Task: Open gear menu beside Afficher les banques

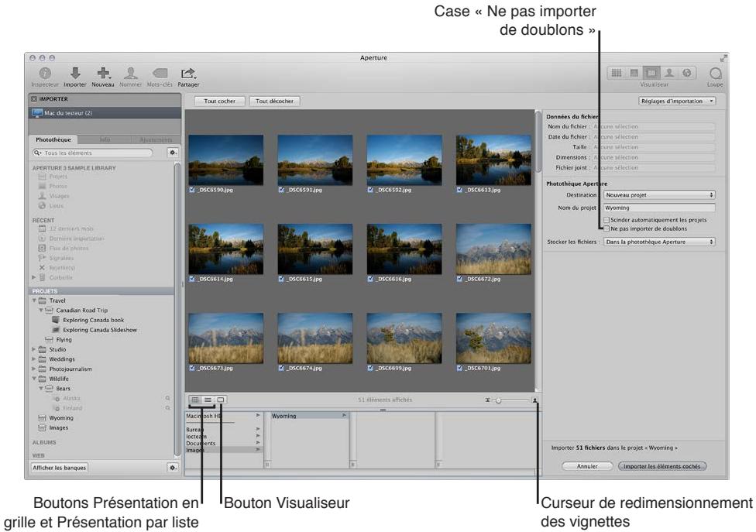Action: tap(172, 468)
